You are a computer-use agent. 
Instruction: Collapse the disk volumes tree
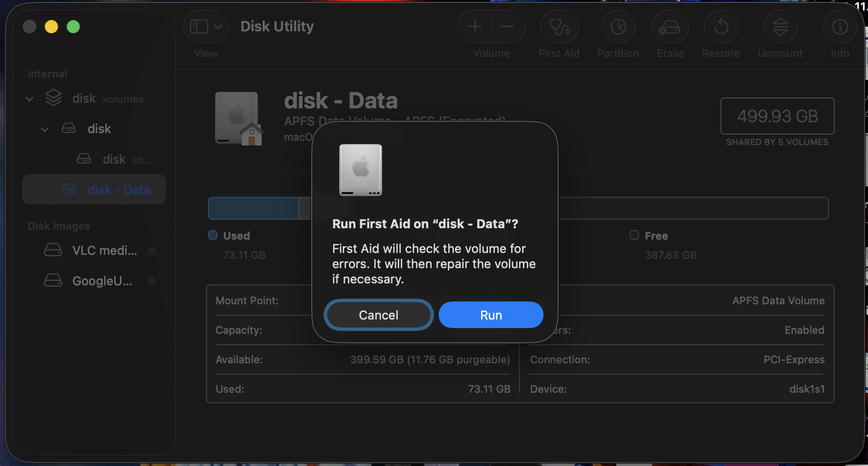point(29,98)
